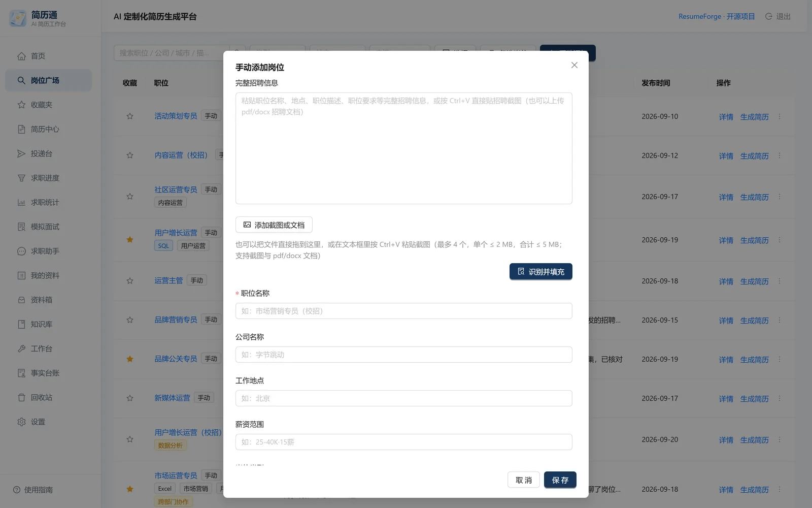Click the 发布时间 column header

[x=656, y=83]
